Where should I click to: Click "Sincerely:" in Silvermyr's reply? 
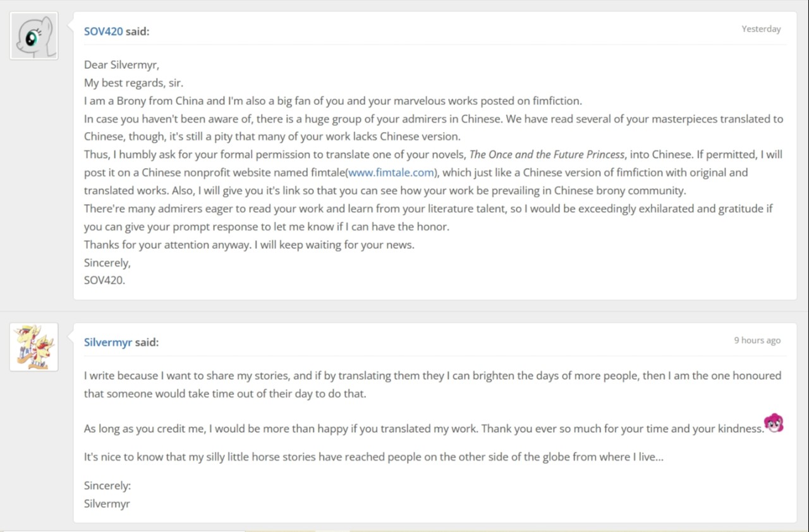[x=107, y=486]
